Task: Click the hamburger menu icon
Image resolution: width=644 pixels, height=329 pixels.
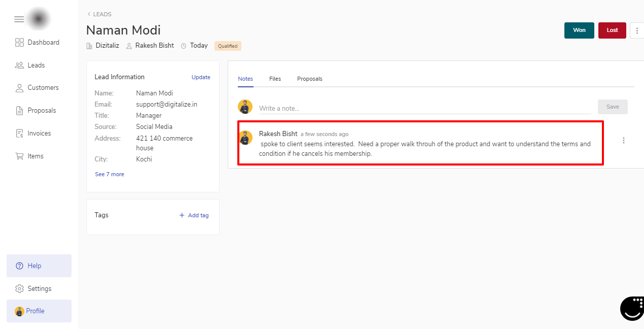Action: tap(19, 19)
